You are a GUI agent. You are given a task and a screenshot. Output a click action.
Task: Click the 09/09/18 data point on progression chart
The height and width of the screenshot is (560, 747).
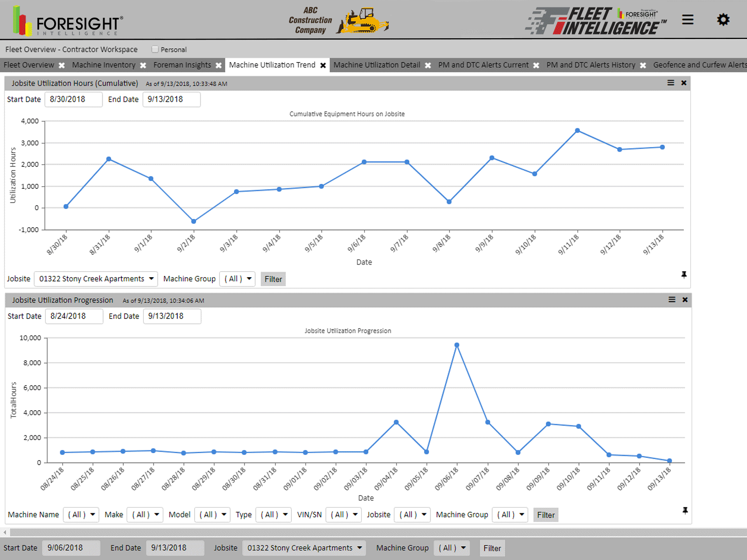(548, 424)
